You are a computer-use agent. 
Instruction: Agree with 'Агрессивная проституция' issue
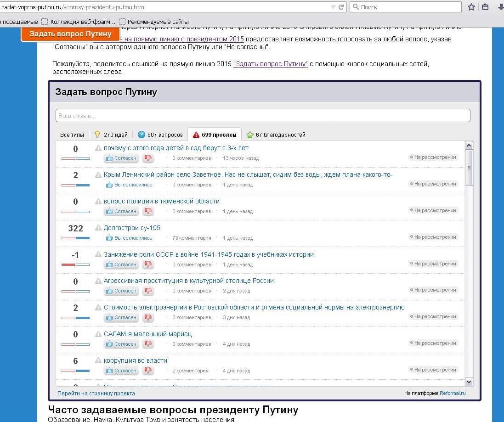121,291
